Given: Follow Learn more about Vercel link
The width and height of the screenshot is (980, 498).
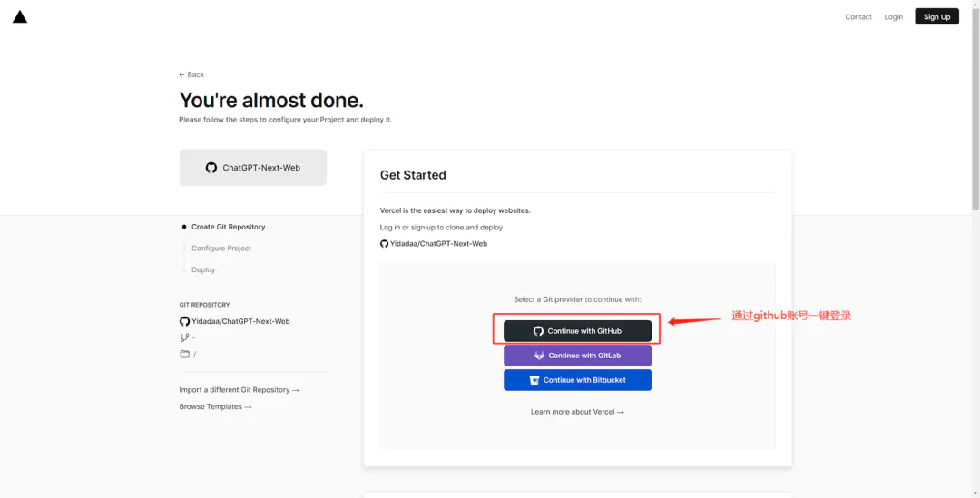Looking at the screenshot, I should (x=577, y=412).
